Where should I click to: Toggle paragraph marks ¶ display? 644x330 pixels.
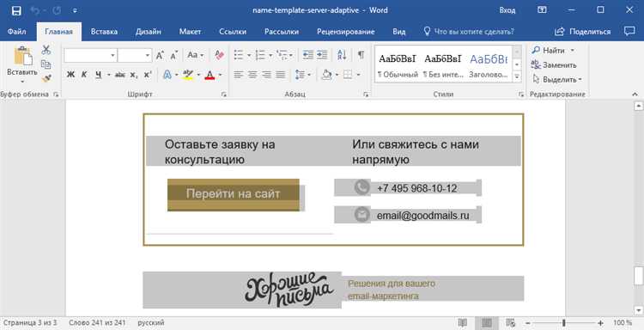[x=361, y=55]
